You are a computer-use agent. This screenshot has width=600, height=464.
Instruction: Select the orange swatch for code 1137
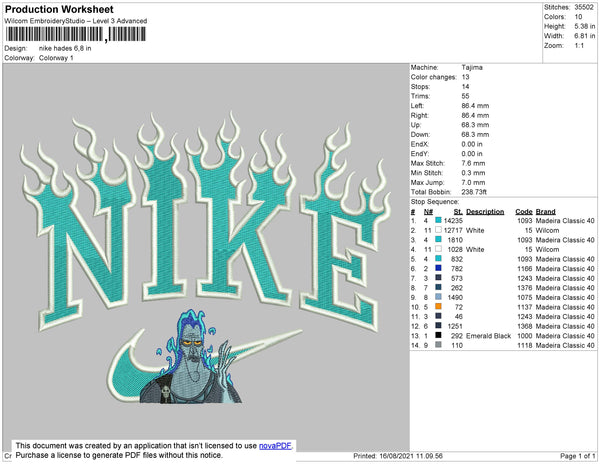click(x=438, y=306)
